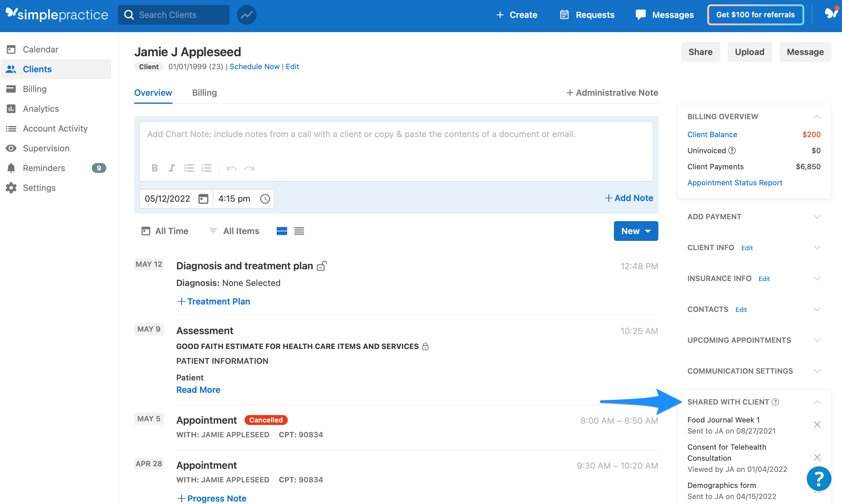Open the time picker clock for 4:15 pm
Image resolution: width=842 pixels, height=504 pixels.
[265, 199]
